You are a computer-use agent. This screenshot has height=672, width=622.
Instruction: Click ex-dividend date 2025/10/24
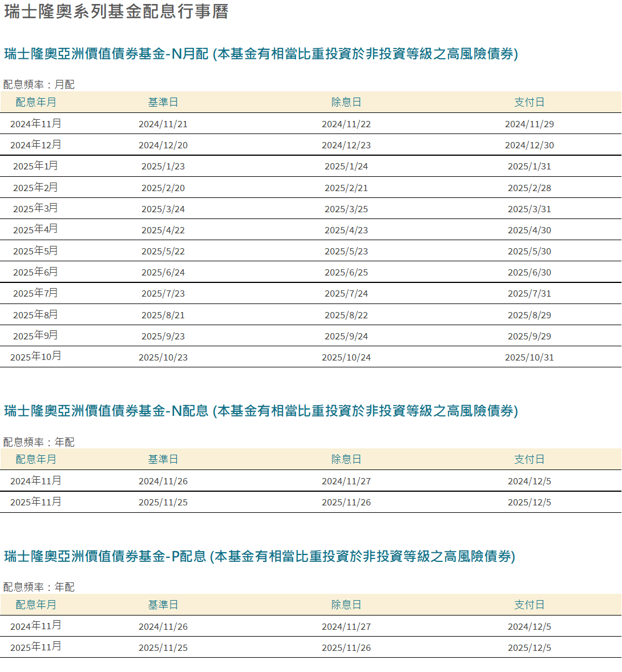coord(346,358)
